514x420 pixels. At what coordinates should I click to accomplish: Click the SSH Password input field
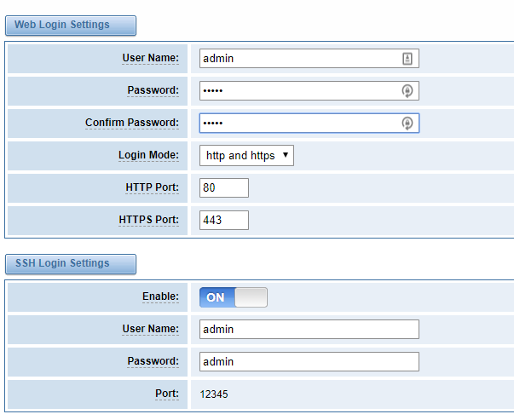click(309, 362)
